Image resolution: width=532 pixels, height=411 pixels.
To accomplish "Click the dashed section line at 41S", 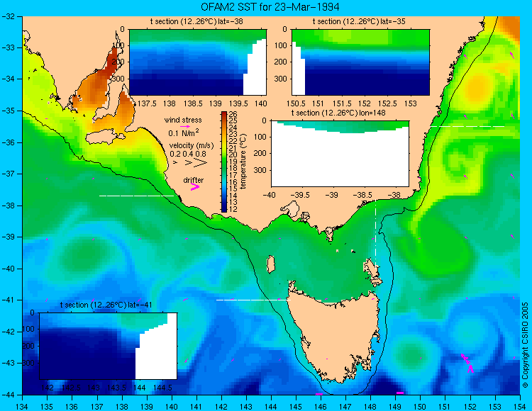I will (x=253, y=300).
